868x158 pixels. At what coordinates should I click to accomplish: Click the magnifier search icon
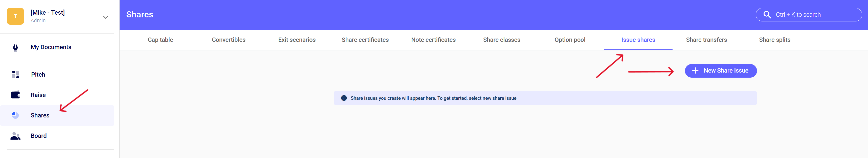pos(767,15)
